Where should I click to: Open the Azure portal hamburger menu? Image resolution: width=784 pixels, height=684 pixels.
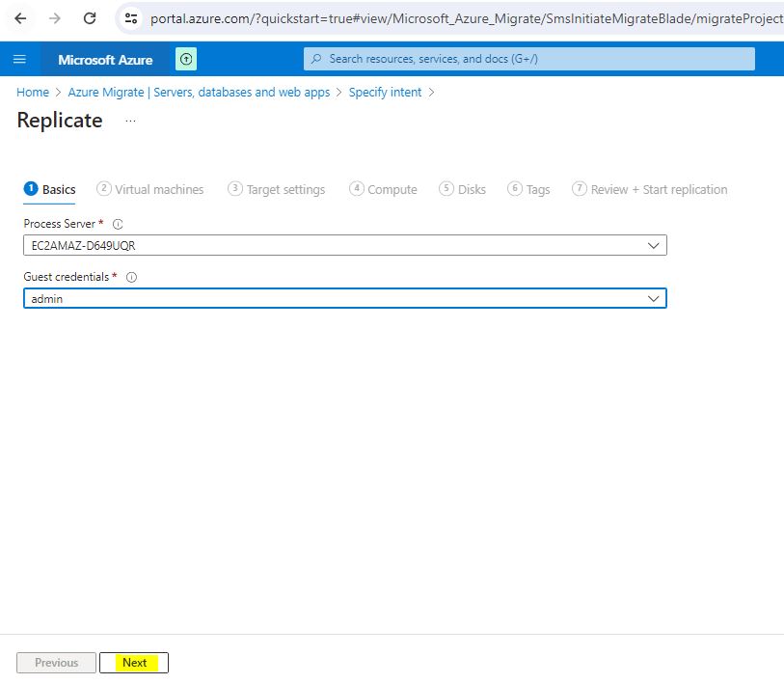(x=19, y=60)
